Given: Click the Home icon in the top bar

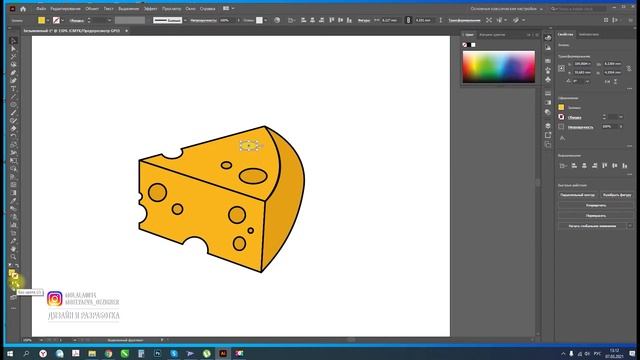Looking at the screenshot, I should click(x=23, y=9).
